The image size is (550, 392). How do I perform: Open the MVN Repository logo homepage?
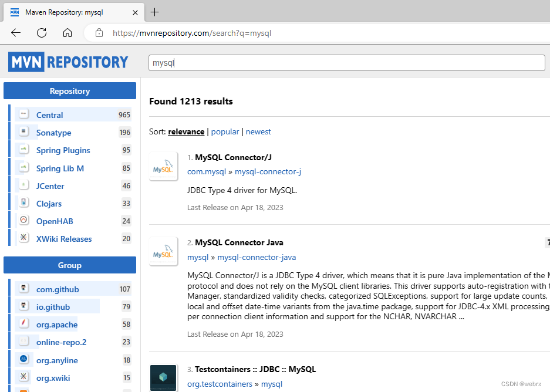tap(69, 62)
